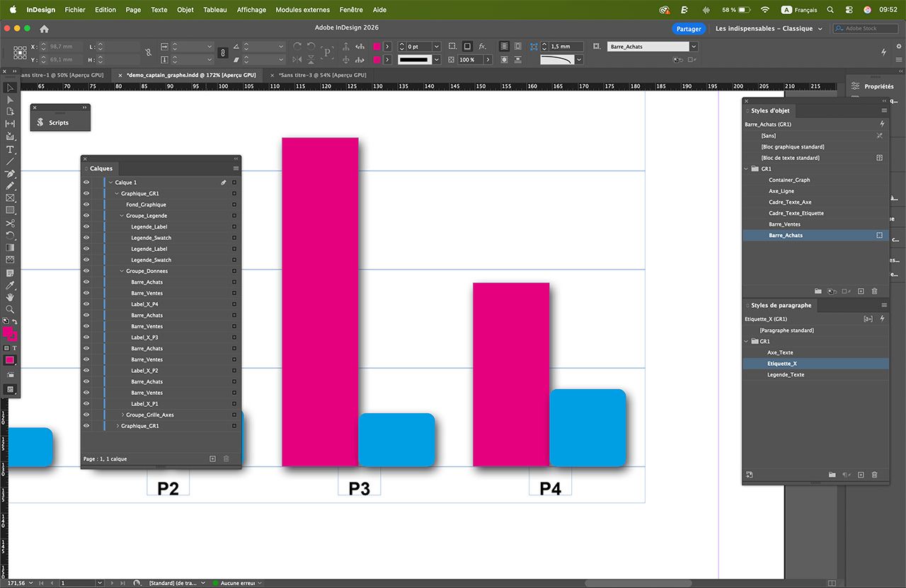
Task: Expand the Groupe_Grille_Axes layer group
Action: pyautogui.click(x=122, y=415)
